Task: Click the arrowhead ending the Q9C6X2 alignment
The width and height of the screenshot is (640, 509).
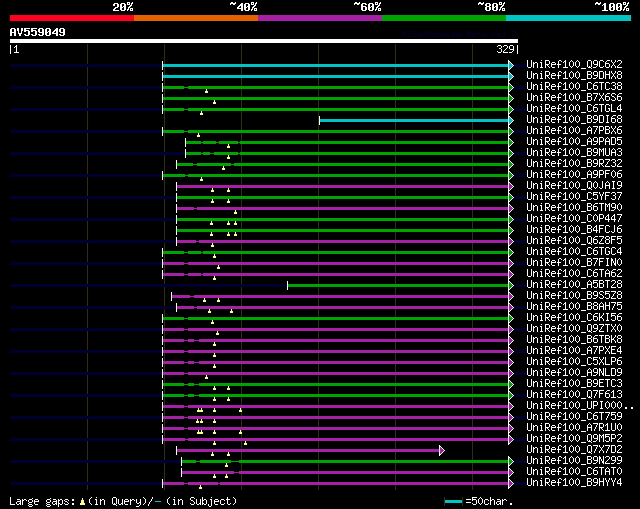Action: [511, 65]
